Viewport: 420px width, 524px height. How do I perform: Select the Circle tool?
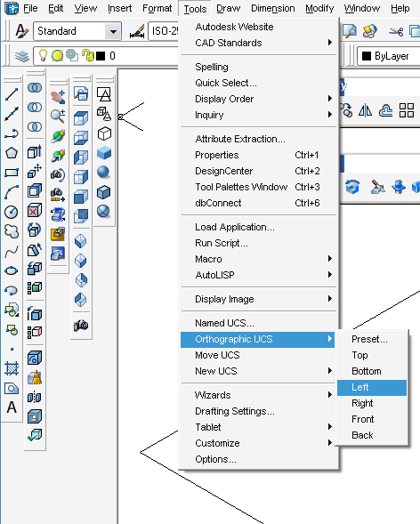coord(12,212)
